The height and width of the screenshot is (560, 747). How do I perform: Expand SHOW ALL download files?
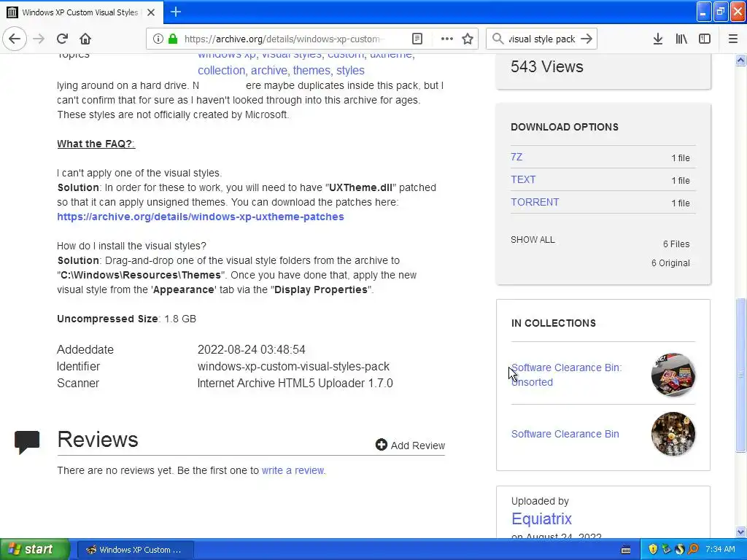pyautogui.click(x=533, y=240)
